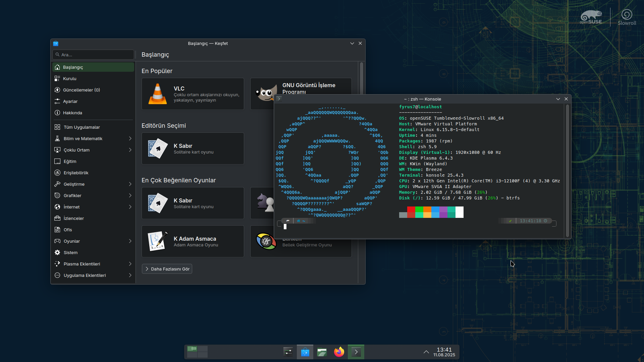Open K Sabır under Editörün Seçimi
644x362 pixels.
pos(193,148)
